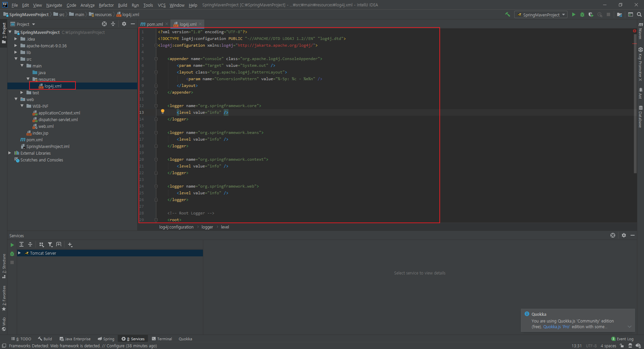Open Project Structure icon in top toolbar
The image size is (644, 349).
pyautogui.click(x=620, y=14)
